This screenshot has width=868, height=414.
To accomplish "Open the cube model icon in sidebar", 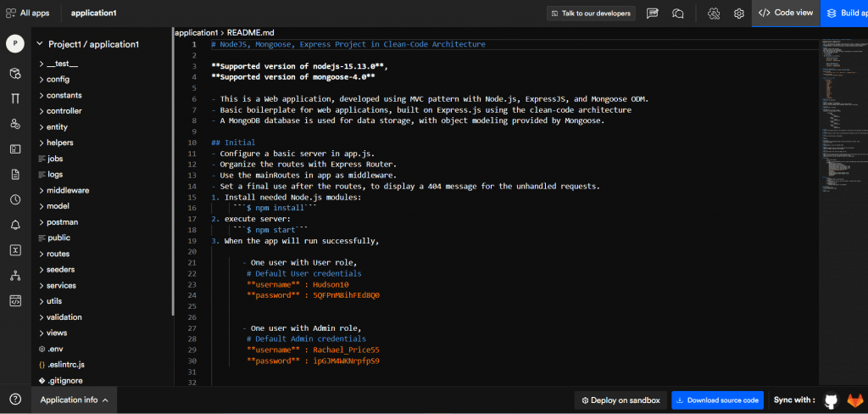I will click(15, 74).
